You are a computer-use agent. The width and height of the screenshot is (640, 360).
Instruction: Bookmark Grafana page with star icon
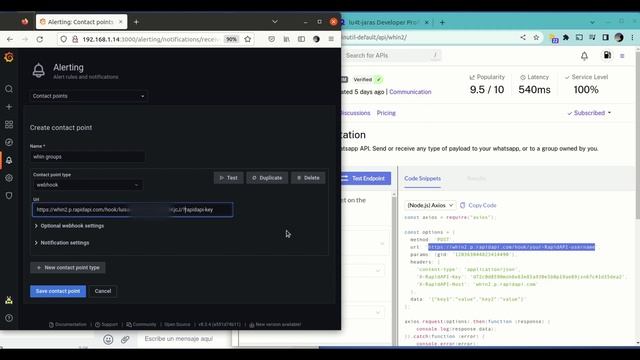(x=248, y=39)
